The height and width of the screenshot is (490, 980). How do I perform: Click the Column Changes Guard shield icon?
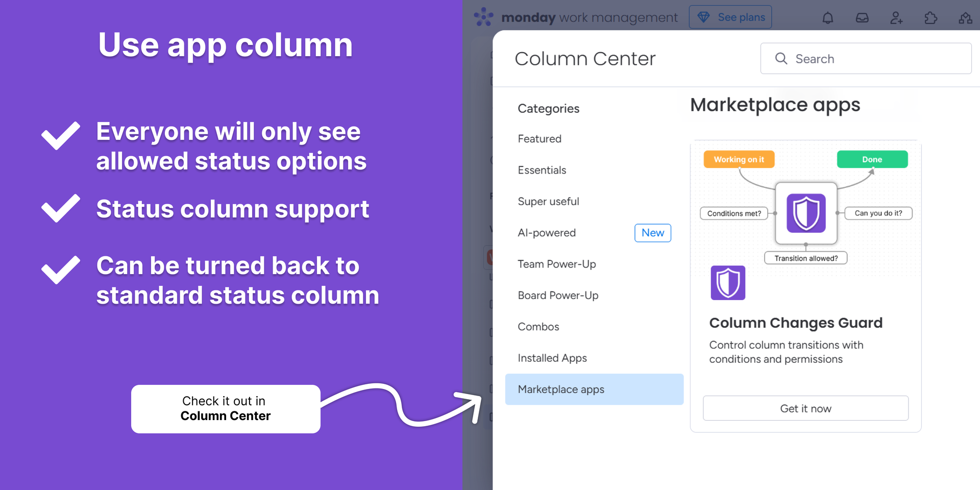(x=728, y=283)
